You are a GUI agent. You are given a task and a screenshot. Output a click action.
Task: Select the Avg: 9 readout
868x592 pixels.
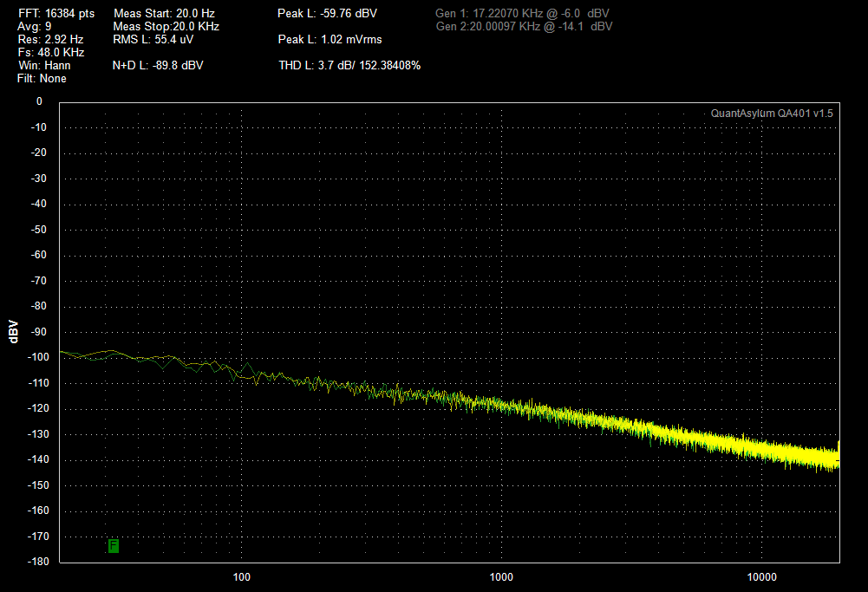click(x=35, y=27)
